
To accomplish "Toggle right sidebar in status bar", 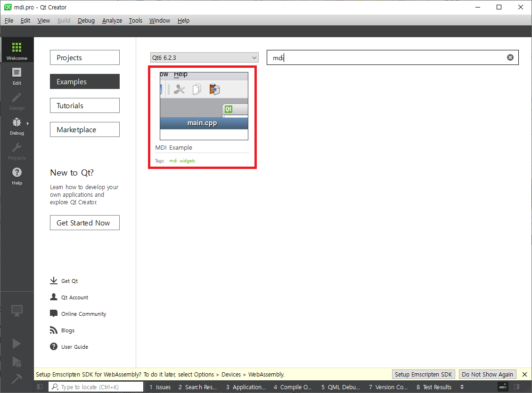I will point(517,386).
